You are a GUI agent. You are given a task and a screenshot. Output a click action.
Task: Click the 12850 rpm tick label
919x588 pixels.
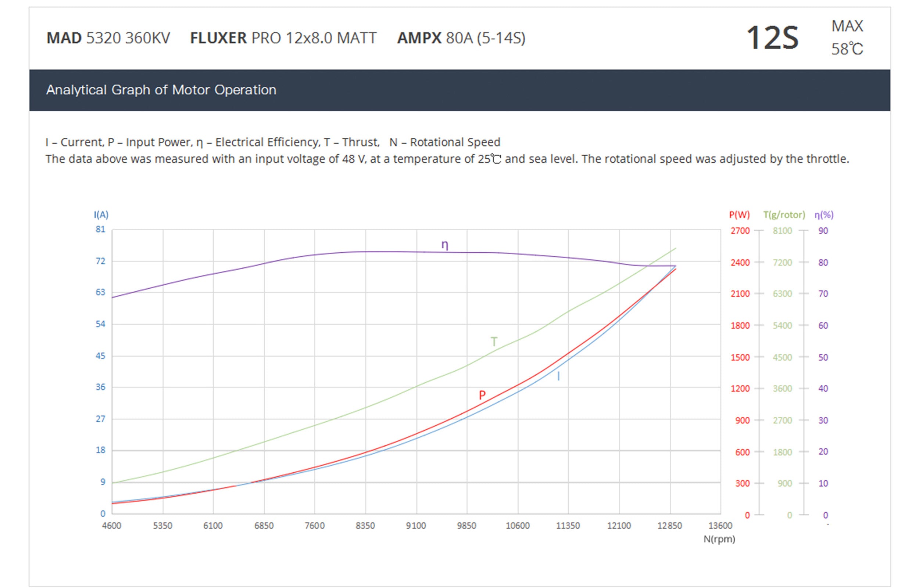coord(669,526)
